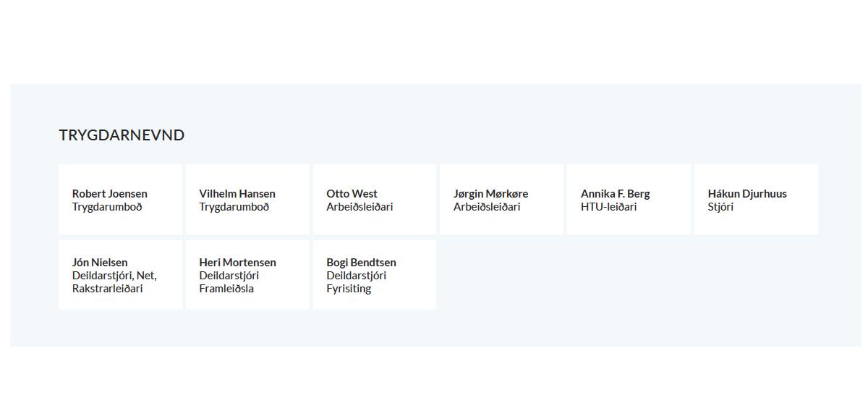The width and height of the screenshot is (868, 411).
Task: Click the Hákun Djurhuus name
Action: [x=747, y=193]
